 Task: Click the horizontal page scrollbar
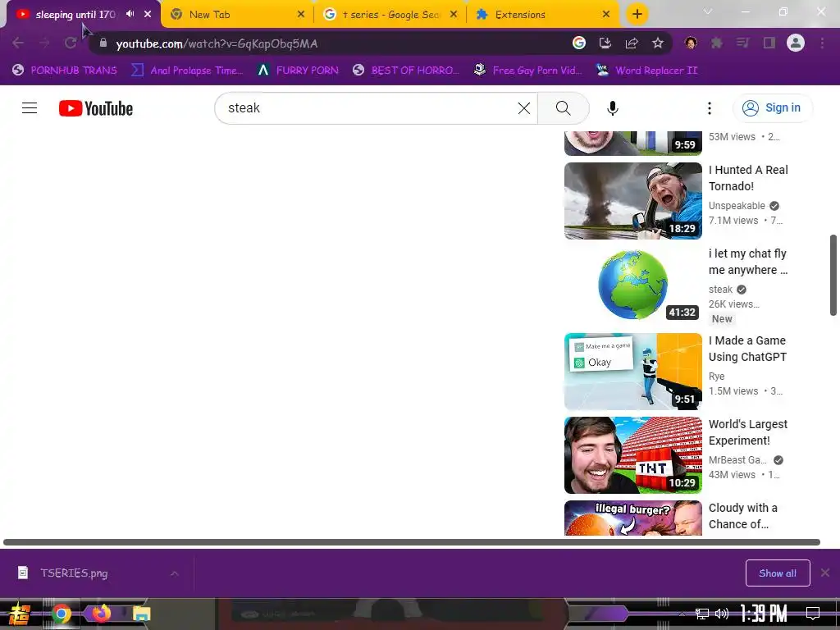click(x=412, y=542)
